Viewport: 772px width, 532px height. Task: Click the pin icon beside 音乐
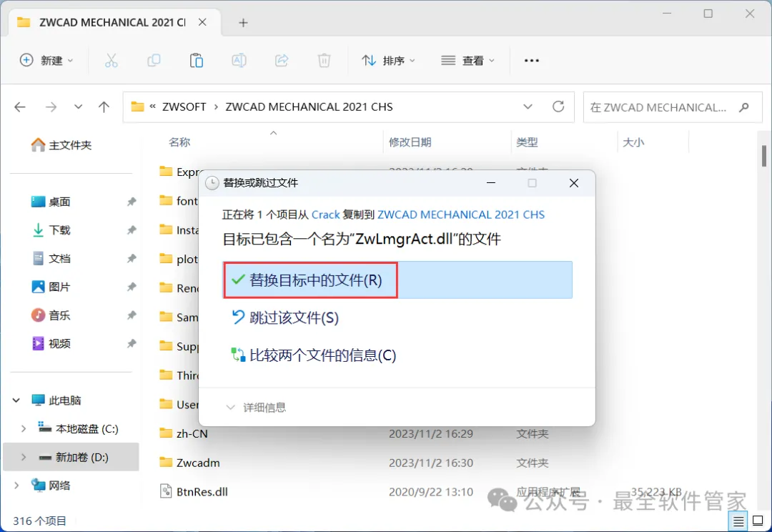(x=132, y=315)
